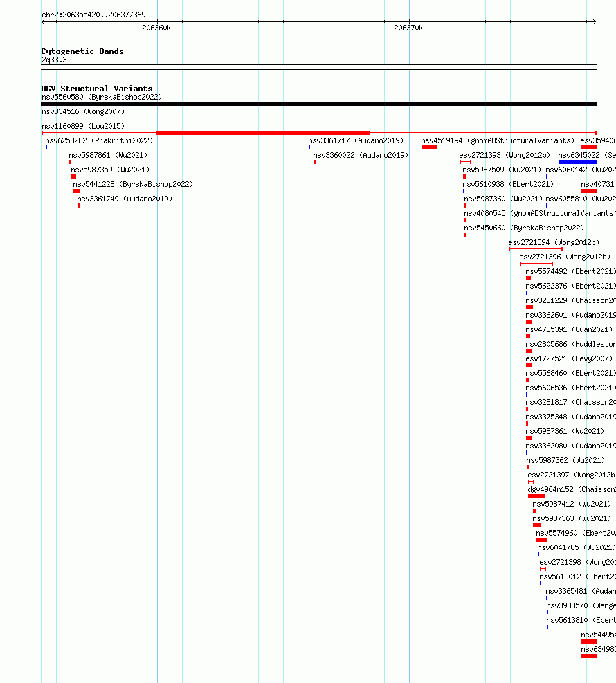Open nsv5987861 (Wu2021) variant label
The width and height of the screenshot is (616, 683).
coord(108,155)
